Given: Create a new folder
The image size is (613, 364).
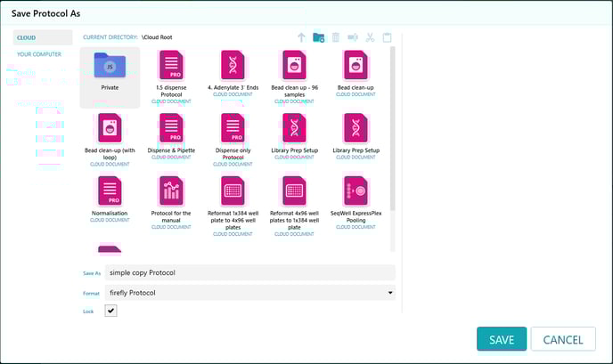Looking at the screenshot, I should tap(319, 37).
